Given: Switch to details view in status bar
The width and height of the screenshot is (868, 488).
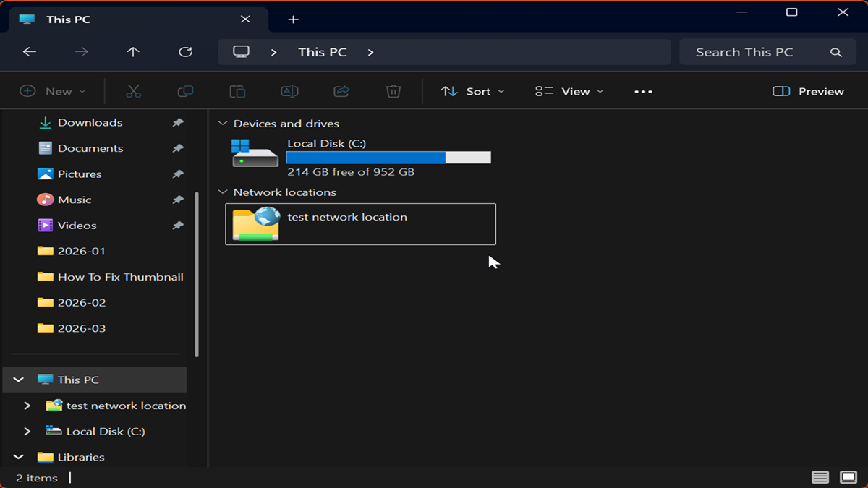Looking at the screenshot, I should 820,477.
